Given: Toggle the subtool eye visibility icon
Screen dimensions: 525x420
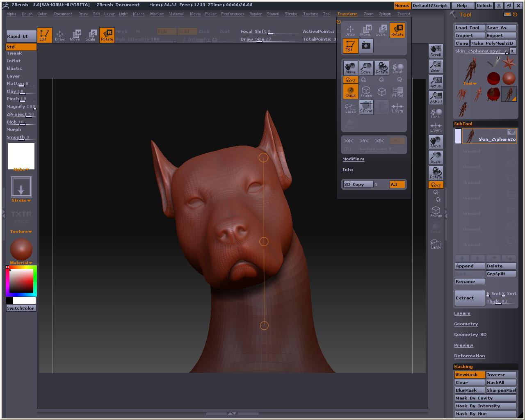Looking at the screenshot, I should pyautogui.click(x=511, y=132).
